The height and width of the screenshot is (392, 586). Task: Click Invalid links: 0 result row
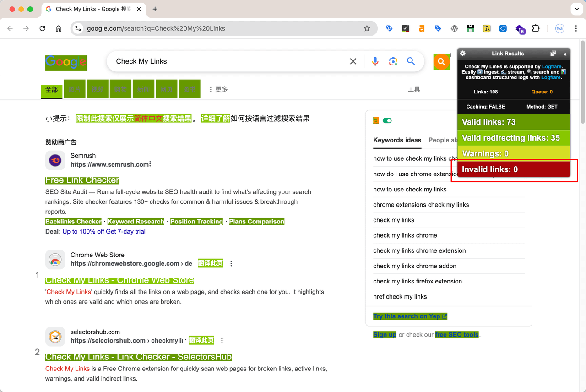[x=514, y=169]
